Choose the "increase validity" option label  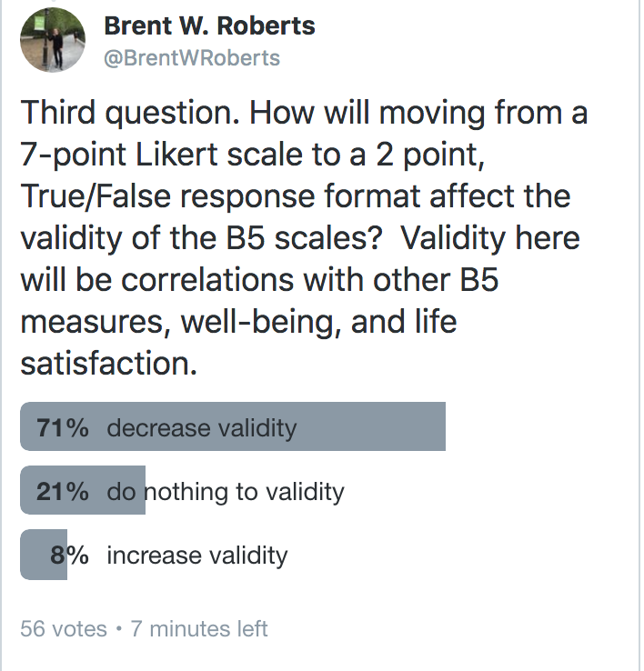(x=197, y=555)
